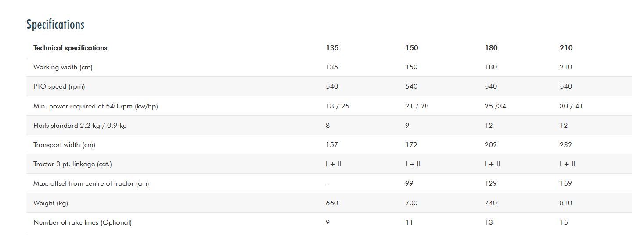This screenshot has height=251, width=644.
Task: Click the Flails standard row label
Action: pos(80,125)
